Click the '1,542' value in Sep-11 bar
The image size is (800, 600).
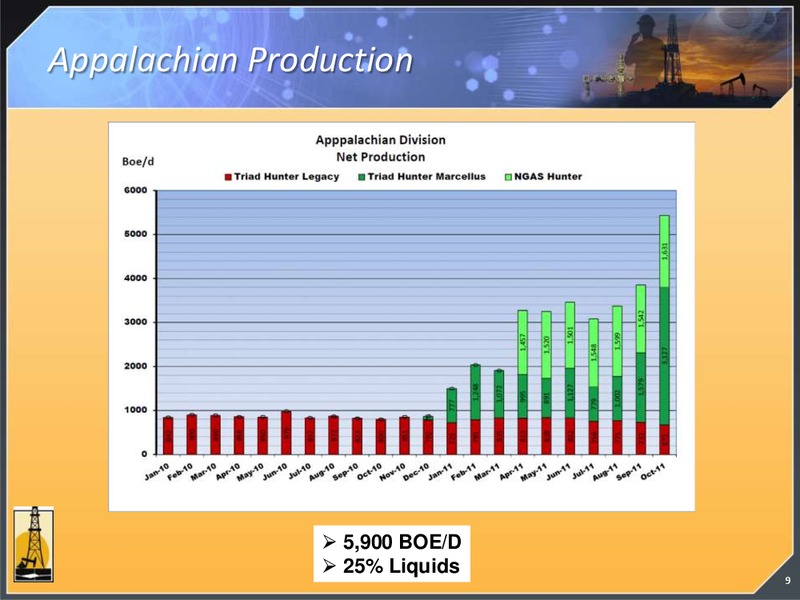pos(641,319)
